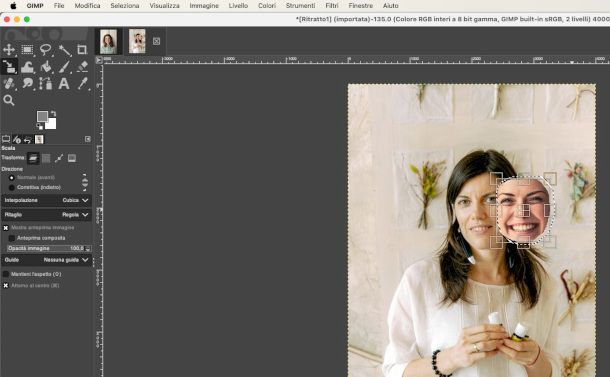Screen dimensions: 610x377
Task: Open the Livello menu
Action: click(238, 6)
